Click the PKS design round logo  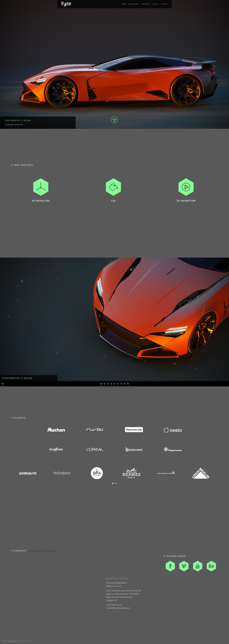click(x=97, y=473)
